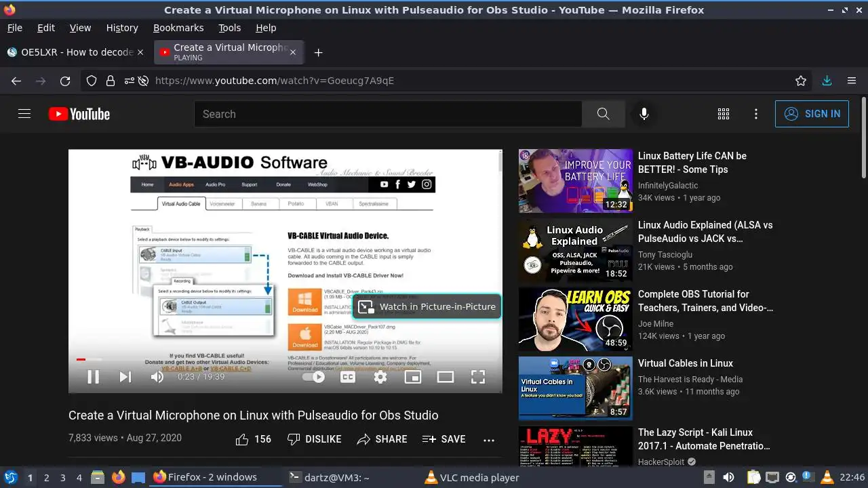Image resolution: width=868 pixels, height=488 pixels.
Task: Click SAVE to add to playlist
Action: pos(443,439)
